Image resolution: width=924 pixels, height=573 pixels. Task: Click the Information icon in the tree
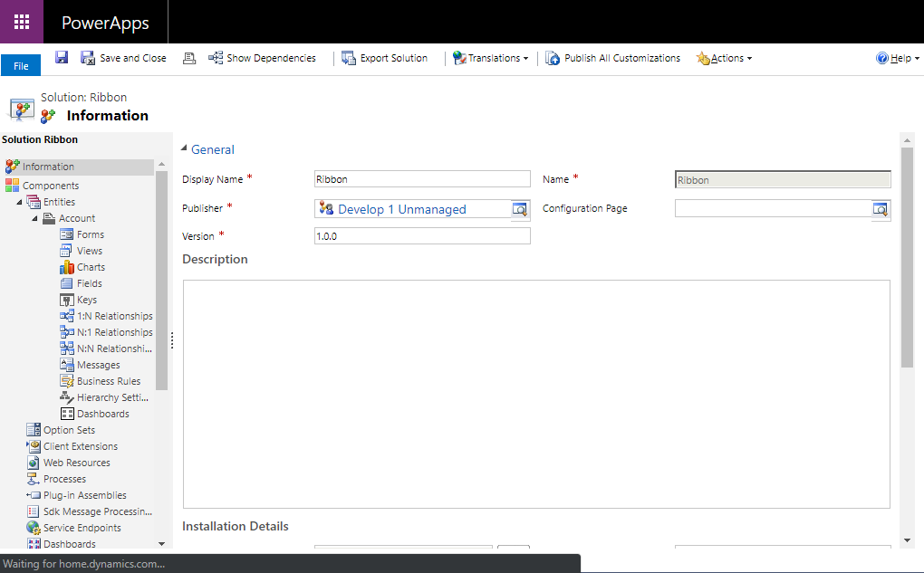point(13,167)
